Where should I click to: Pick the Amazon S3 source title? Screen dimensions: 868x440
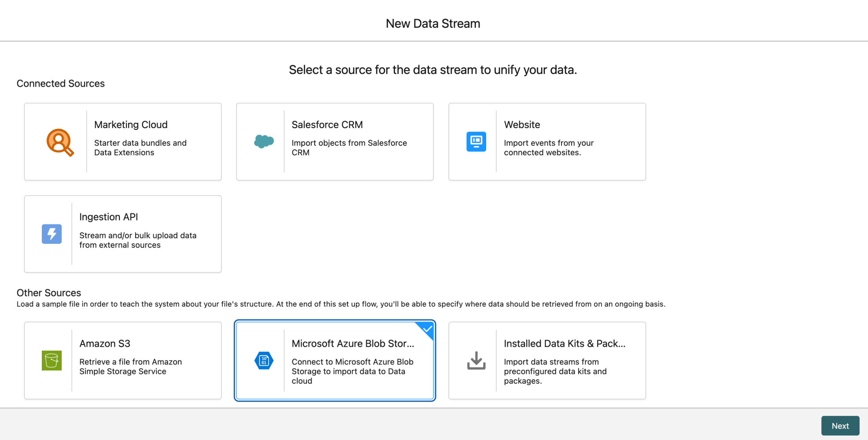click(x=105, y=344)
